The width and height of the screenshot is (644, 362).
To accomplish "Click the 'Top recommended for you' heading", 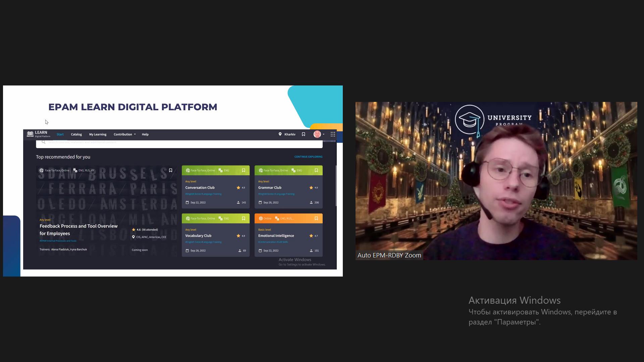I will [63, 157].
